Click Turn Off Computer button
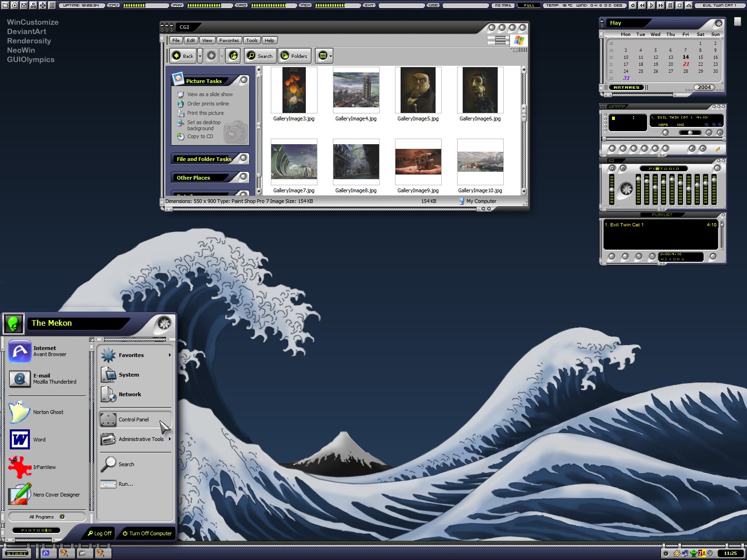 pyautogui.click(x=147, y=533)
